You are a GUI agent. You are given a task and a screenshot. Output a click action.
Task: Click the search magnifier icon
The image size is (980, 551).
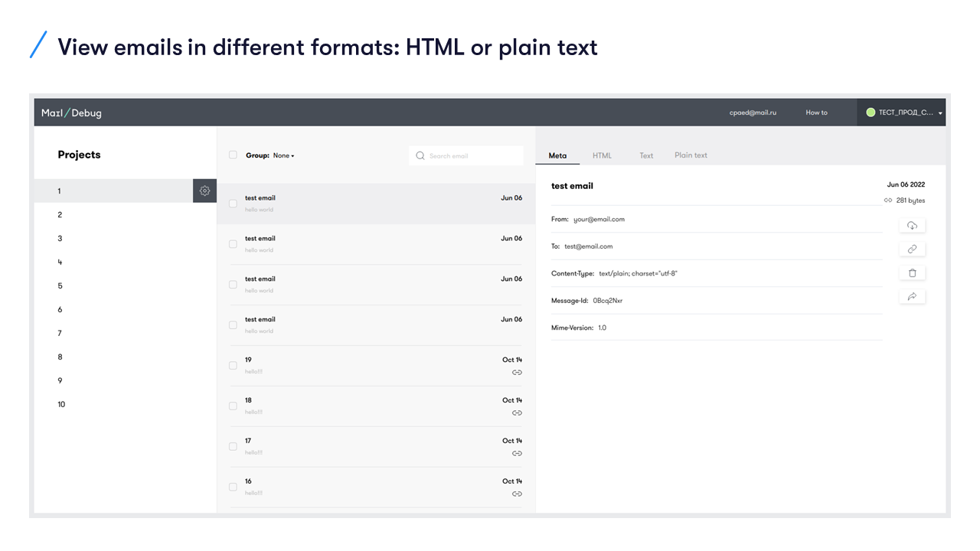[x=420, y=155]
